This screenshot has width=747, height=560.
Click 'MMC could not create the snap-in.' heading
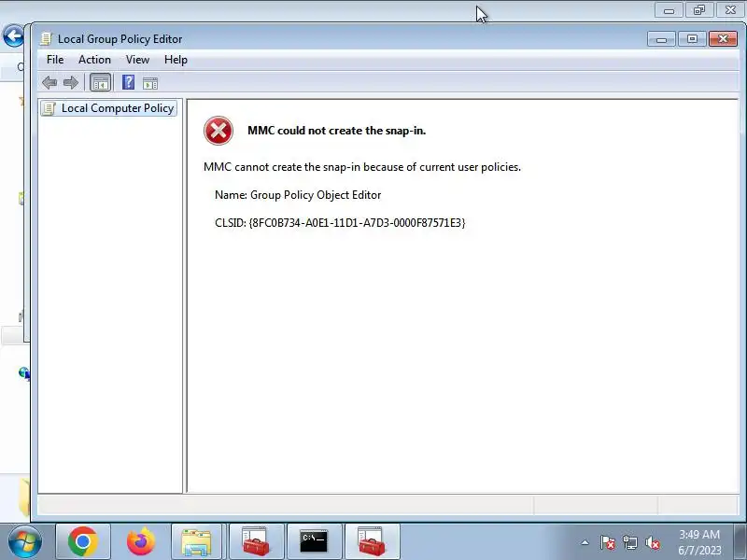[336, 131]
